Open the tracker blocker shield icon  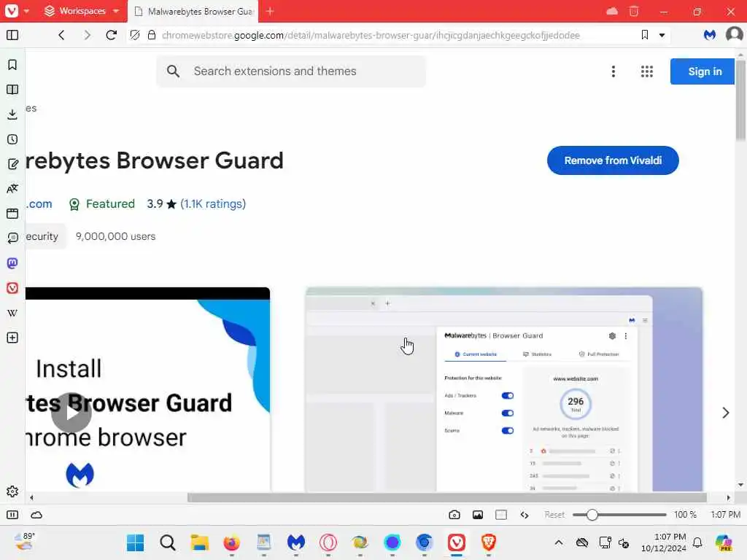135,35
